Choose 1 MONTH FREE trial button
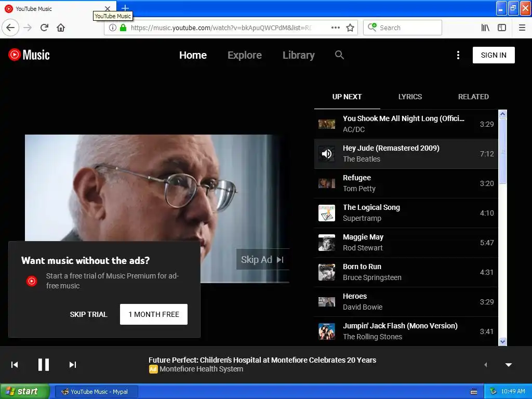The height and width of the screenshot is (399, 532). tap(154, 314)
